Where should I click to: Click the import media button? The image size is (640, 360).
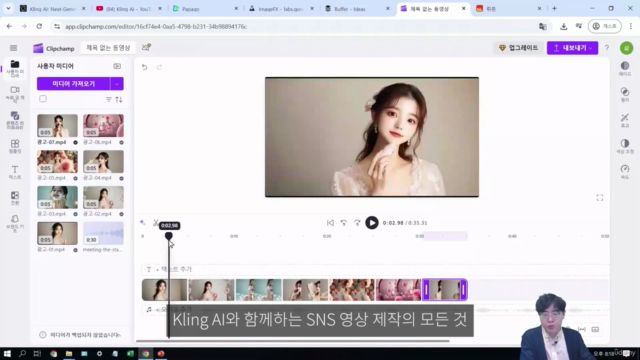coord(73,84)
